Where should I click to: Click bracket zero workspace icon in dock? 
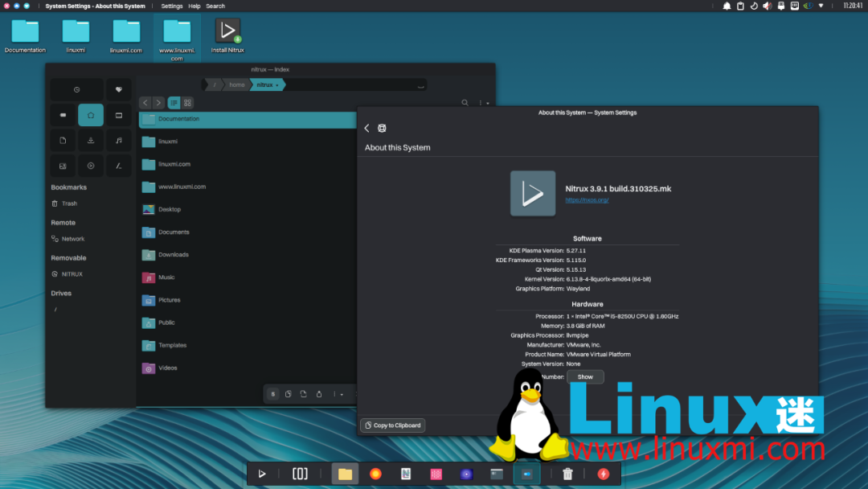(300, 474)
